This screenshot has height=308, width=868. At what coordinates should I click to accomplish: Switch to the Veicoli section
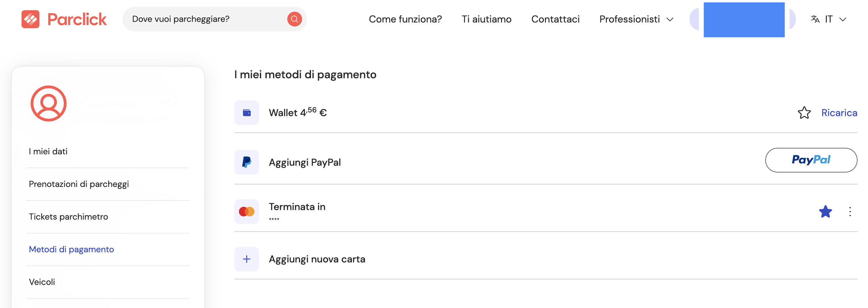(x=42, y=282)
